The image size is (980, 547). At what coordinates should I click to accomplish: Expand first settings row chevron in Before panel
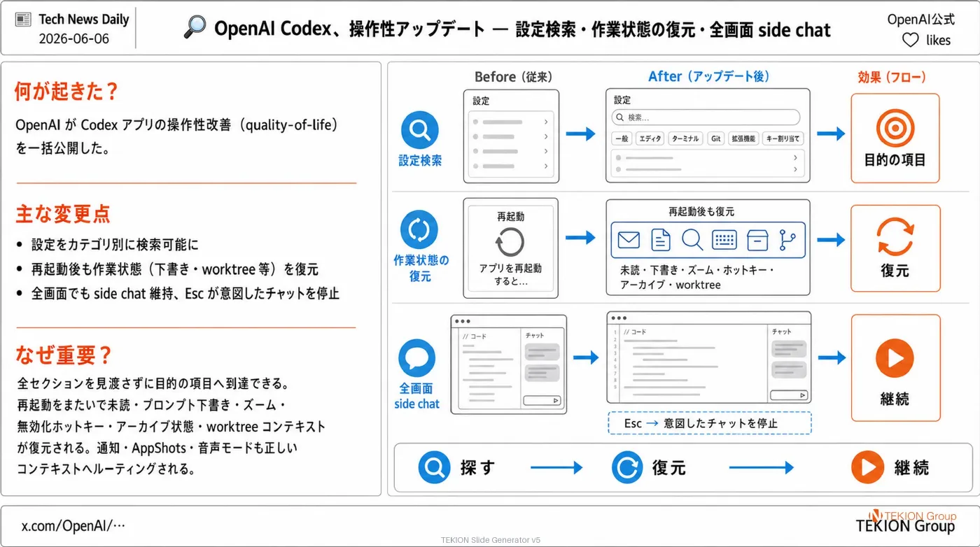click(545, 122)
